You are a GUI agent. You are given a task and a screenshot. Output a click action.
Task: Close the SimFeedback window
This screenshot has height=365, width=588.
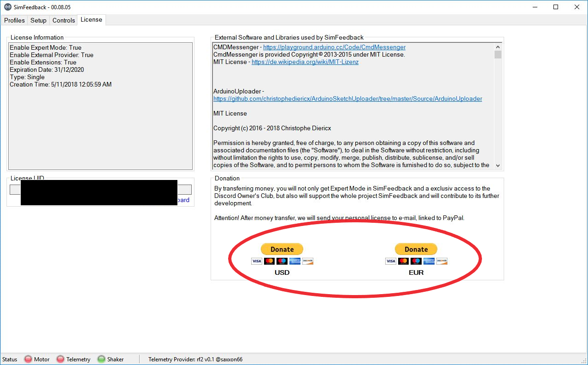[577, 7]
